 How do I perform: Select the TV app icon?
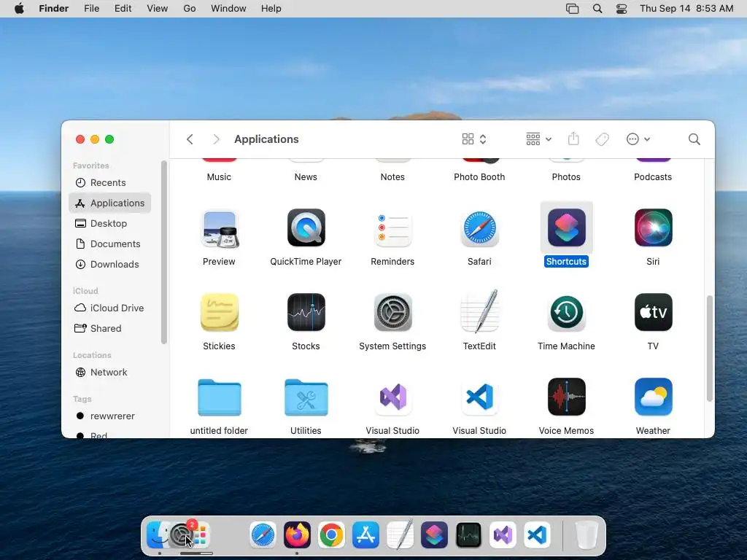pos(653,312)
